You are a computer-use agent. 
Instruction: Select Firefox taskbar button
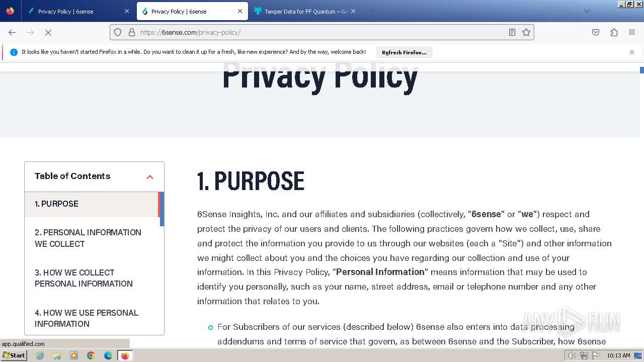[125, 355]
